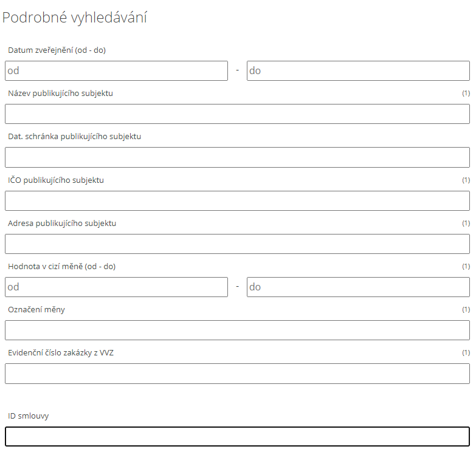Focus the Adresa publikujícího subjektu field
This screenshot has height=452, width=476.
[x=237, y=244]
